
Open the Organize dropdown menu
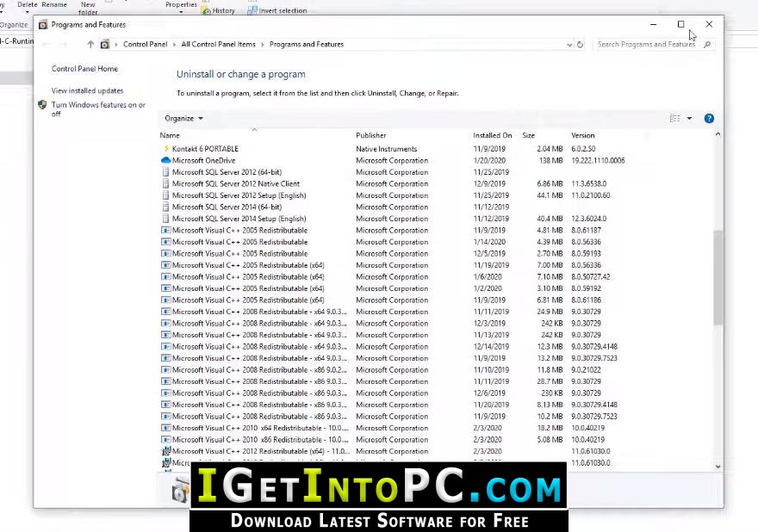point(183,119)
